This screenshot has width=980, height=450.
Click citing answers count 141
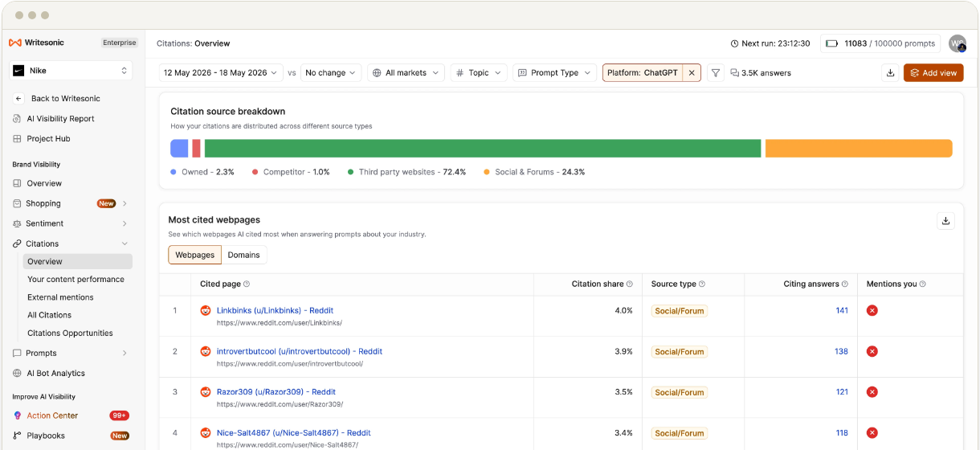coord(842,310)
